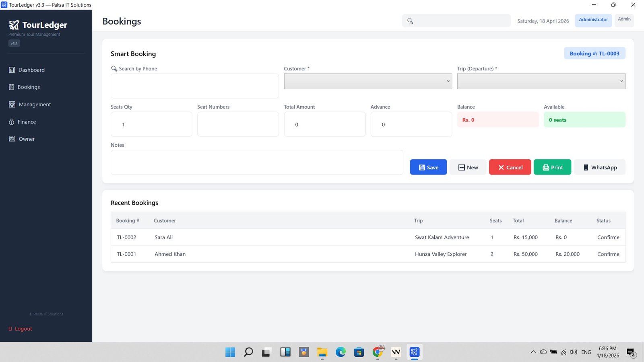This screenshot has width=644, height=362.
Task: Click the Windows Start button
Action: (230, 352)
